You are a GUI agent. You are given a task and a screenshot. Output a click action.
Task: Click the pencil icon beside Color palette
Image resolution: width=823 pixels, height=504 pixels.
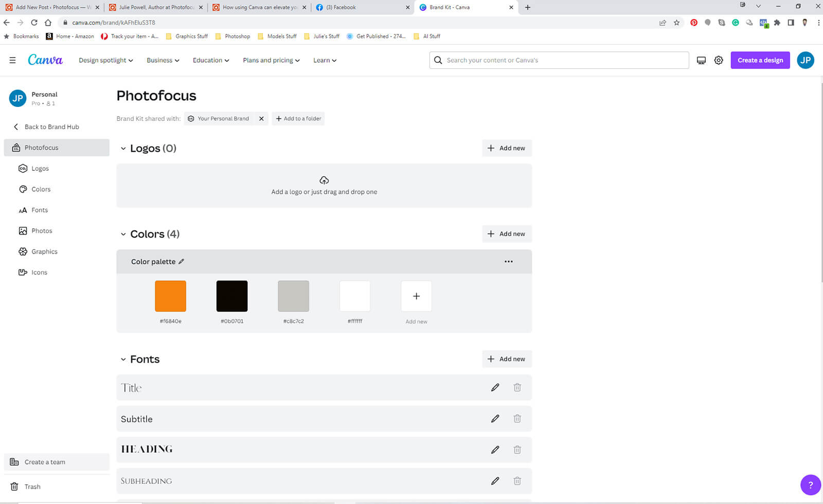click(x=181, y=262)
